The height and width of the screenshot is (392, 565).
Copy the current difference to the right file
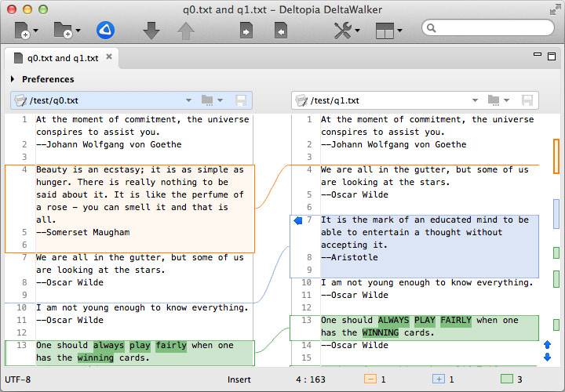tap(246, 31)
